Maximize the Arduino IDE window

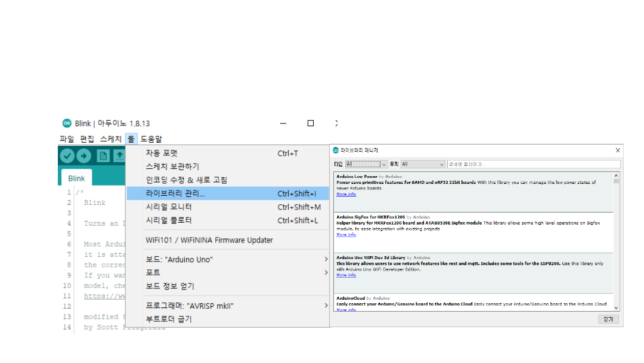(310, 124)
